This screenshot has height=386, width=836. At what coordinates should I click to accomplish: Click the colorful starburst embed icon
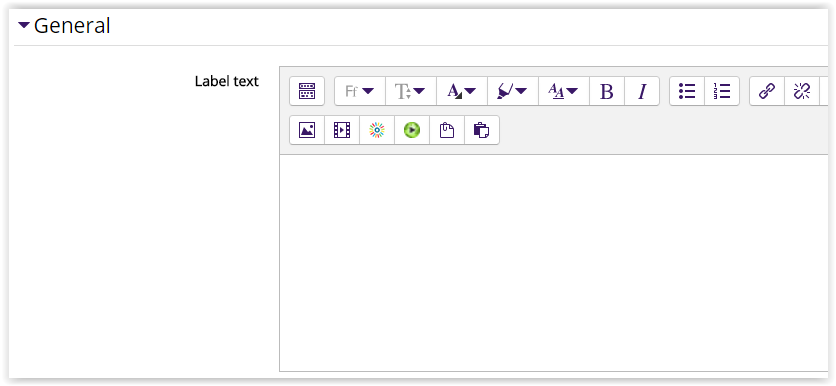point(377,130)
